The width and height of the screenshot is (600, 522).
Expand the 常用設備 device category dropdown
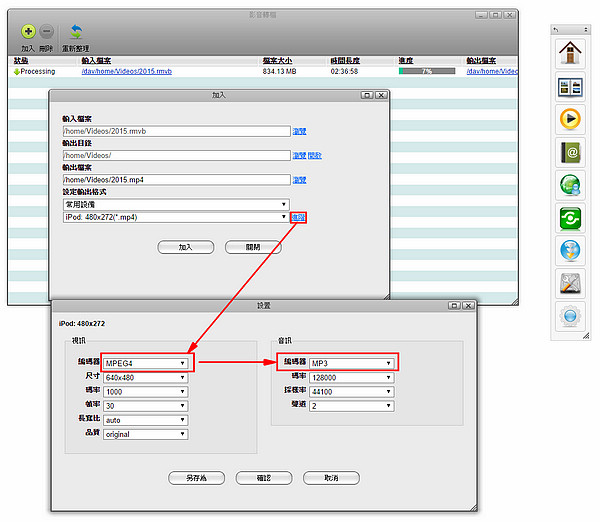pyautogui.click(x=176, y=204)
